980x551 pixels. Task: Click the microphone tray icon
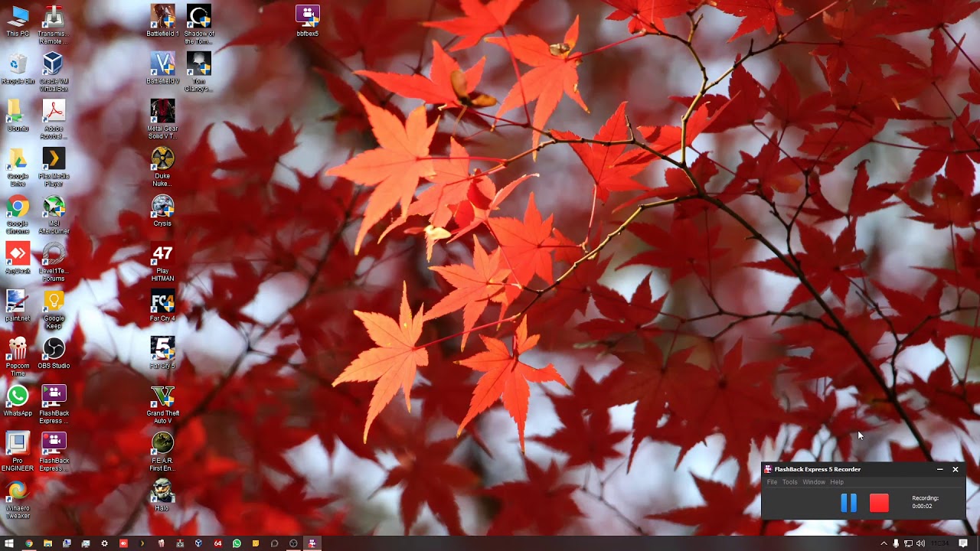coord(896,543)
